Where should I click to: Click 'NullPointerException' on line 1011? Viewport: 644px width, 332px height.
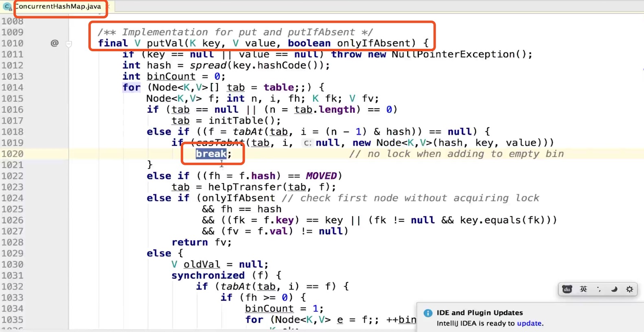tap(453, 54)
